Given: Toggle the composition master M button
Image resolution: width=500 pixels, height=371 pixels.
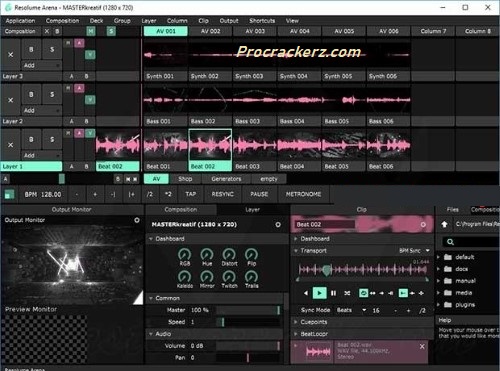Looking at the screenshot, I should click(91, 31).
